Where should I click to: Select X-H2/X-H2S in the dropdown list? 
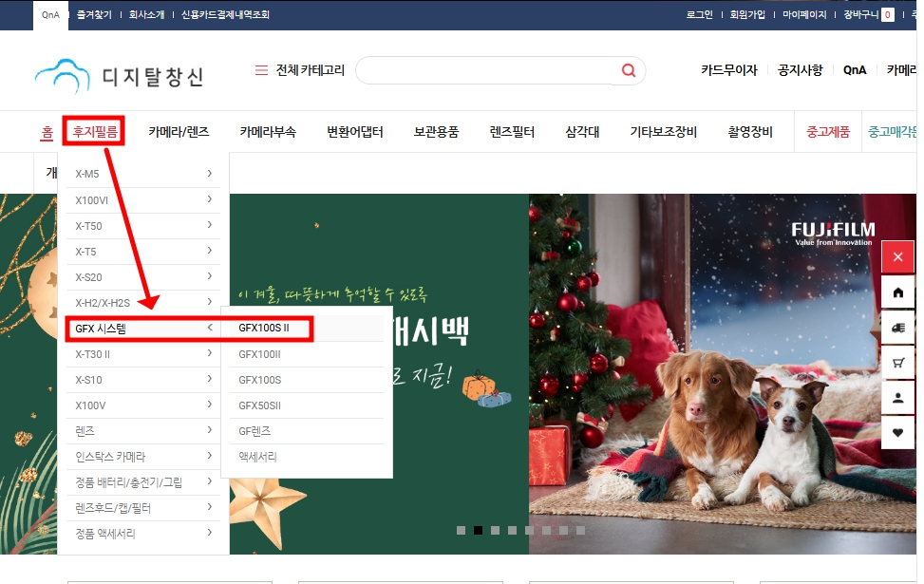tap(103, 303)
